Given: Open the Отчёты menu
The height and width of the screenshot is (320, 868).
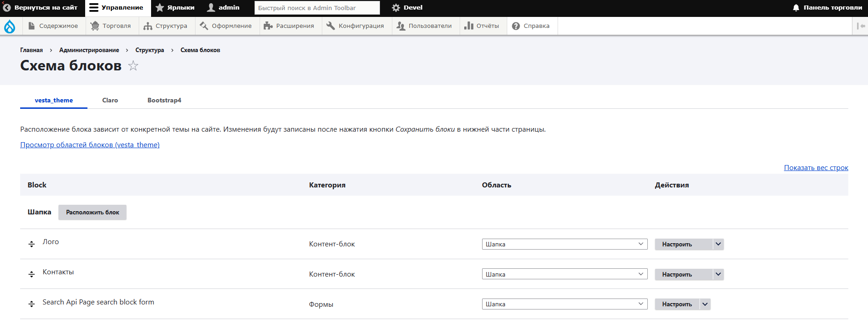Looking at the screenshot, I should (x=482, y=26).
